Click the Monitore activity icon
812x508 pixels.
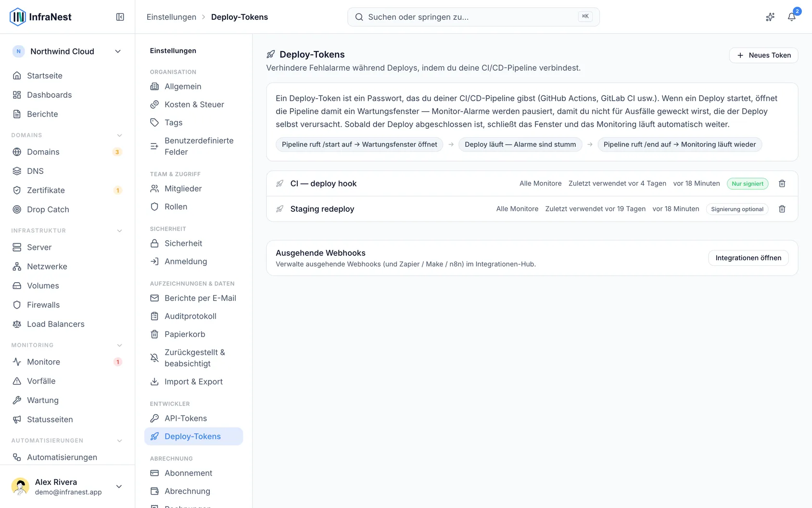point(17,362)
